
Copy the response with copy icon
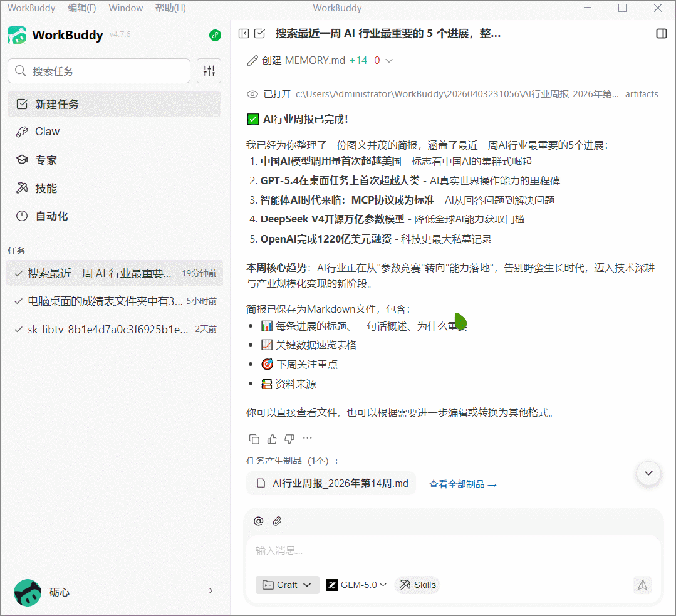pos(254,439)
